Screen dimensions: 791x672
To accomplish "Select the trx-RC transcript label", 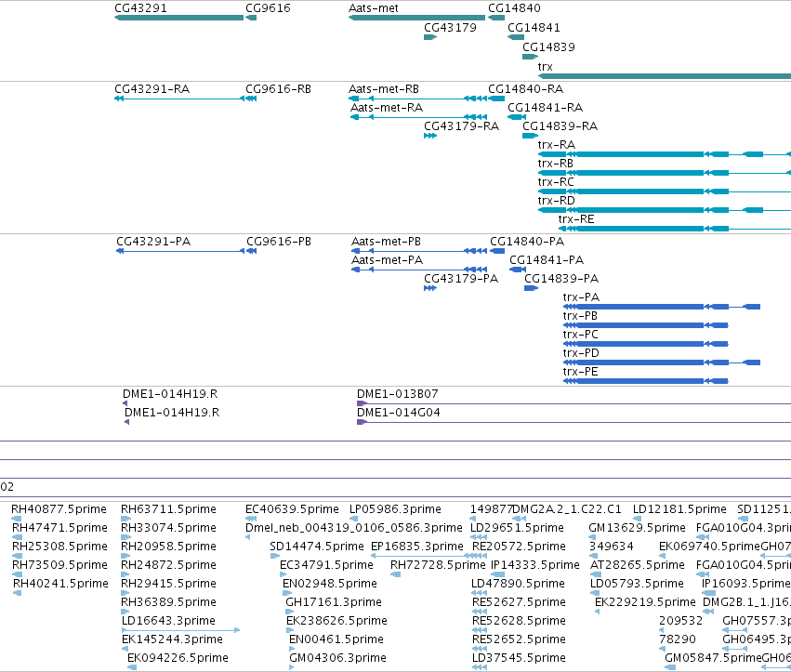I will (556, 182).
